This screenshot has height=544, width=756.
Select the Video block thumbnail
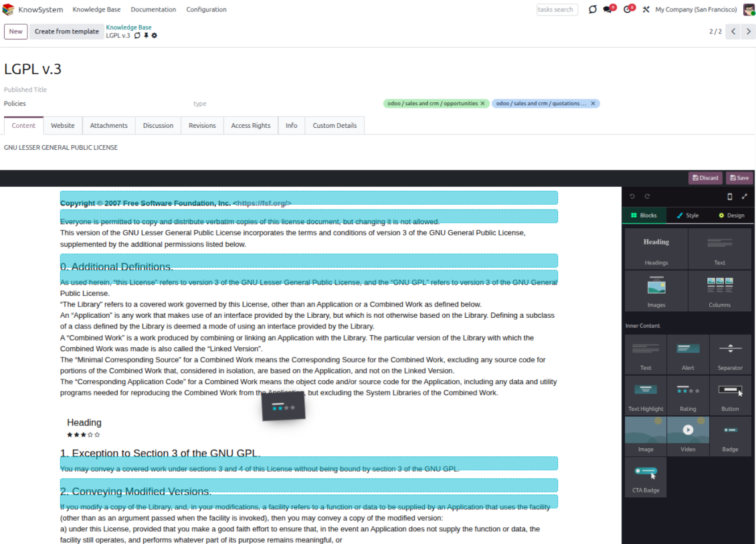pos(688,436)
